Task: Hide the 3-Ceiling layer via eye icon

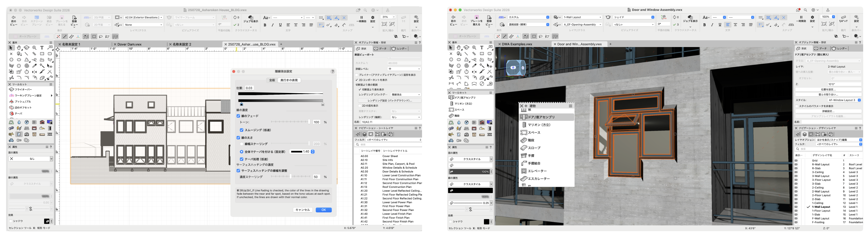Action: 796,172
